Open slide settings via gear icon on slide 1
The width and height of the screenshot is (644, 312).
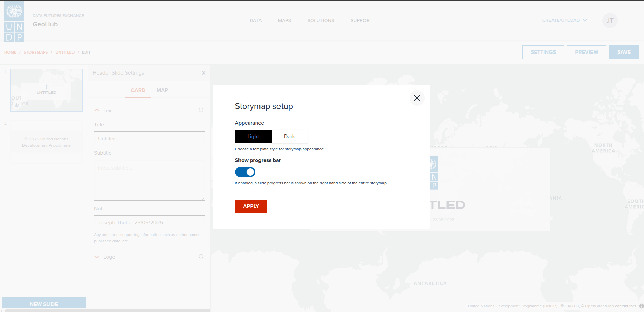pos(17,105)
